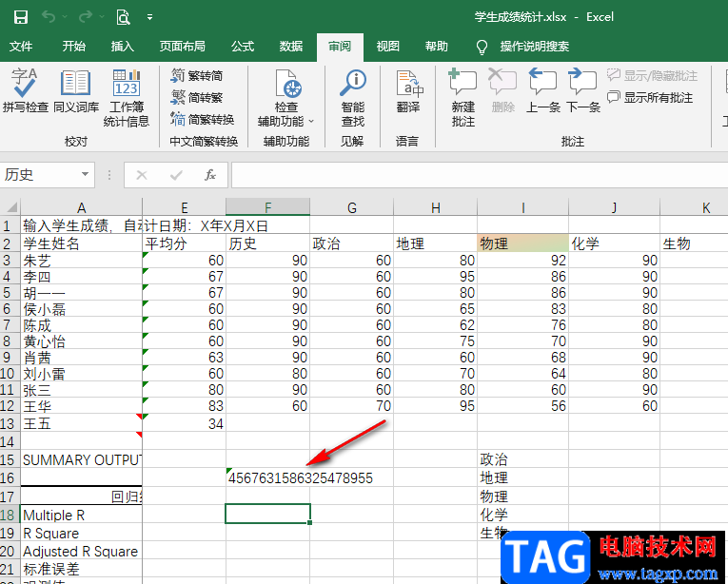Show 工作簿统计信息 workbook statistics
This screenshot has height=584, width=728.
(x=127, y=98)
